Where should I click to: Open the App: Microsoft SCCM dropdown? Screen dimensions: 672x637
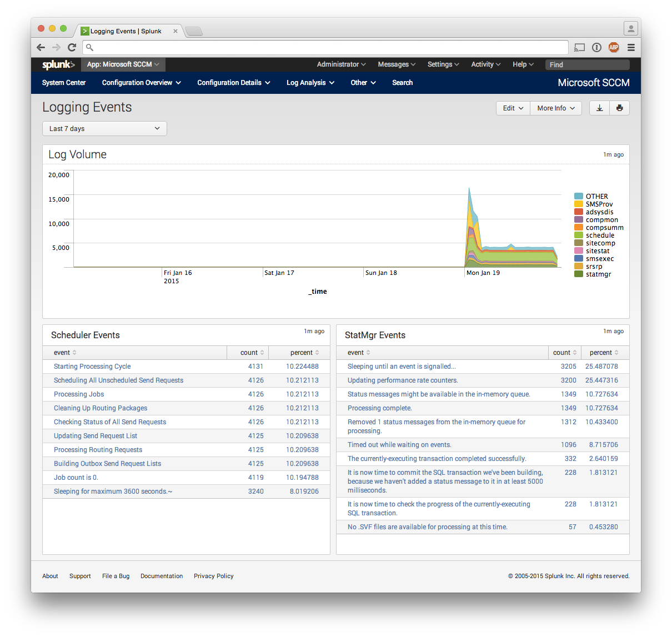[123, 64]
